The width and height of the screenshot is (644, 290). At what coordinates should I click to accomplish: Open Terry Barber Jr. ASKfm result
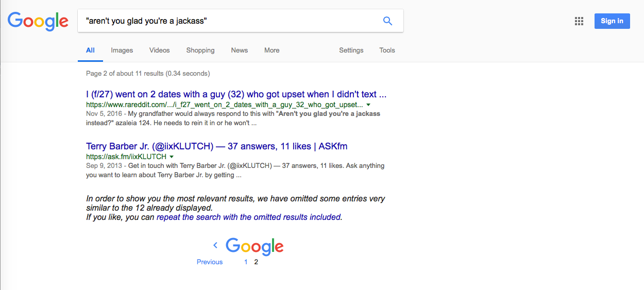tap(217, 146)
